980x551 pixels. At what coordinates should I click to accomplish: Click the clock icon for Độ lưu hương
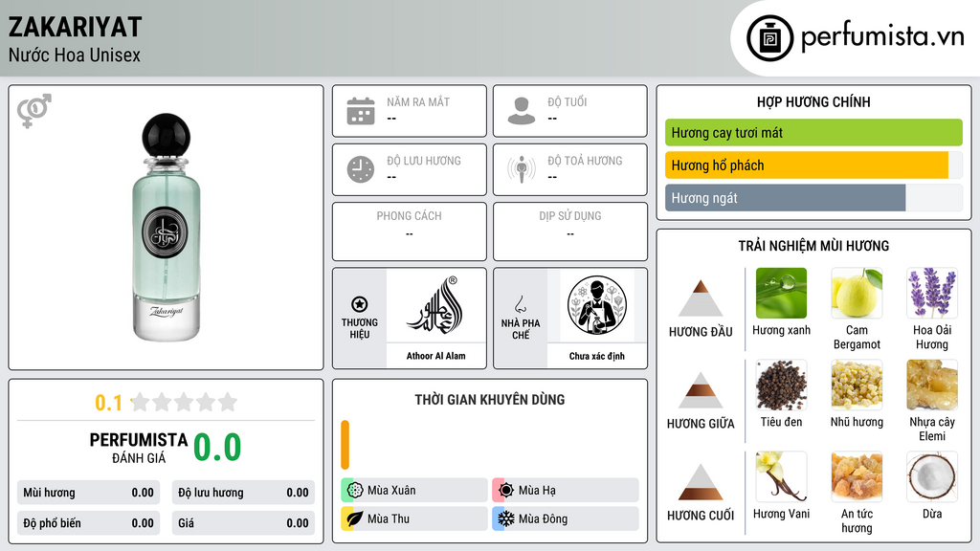pos(361,169)
